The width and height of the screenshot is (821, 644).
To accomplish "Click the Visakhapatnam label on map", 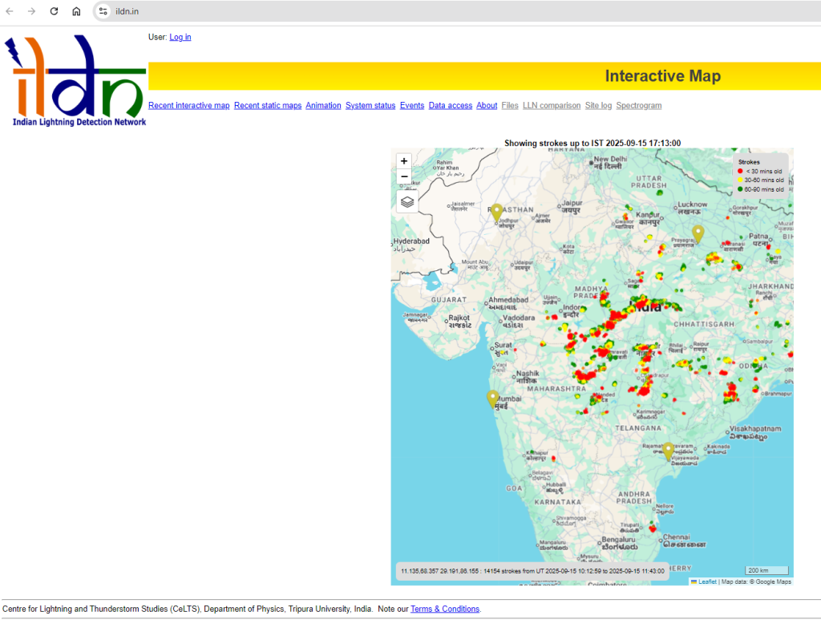I will click(x=754, y=432).
